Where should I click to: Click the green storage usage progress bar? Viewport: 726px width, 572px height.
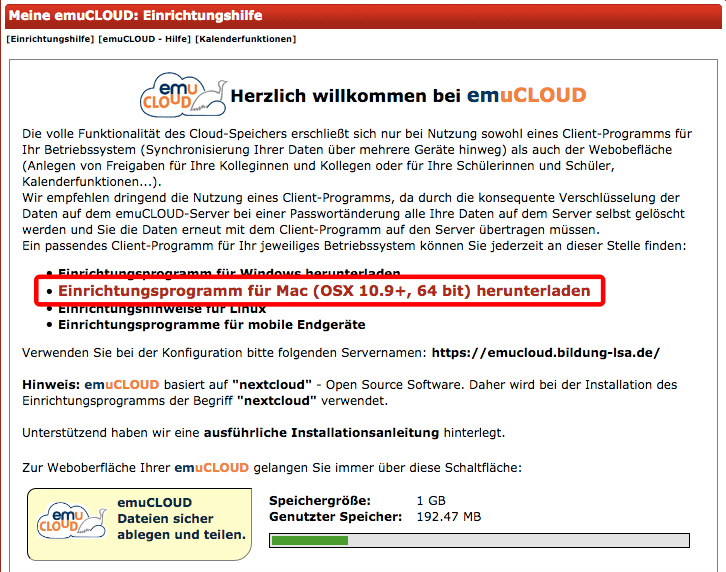coord(479,541)
